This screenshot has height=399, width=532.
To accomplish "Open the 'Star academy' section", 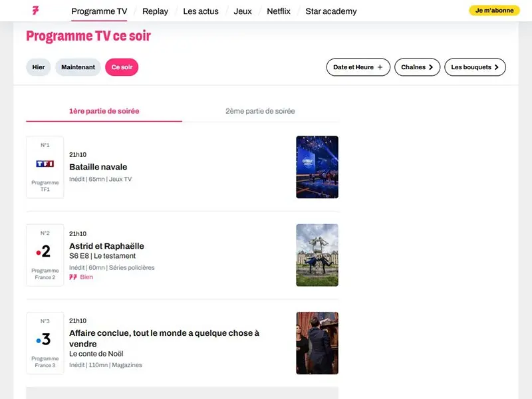I will (x=332, y=11).
